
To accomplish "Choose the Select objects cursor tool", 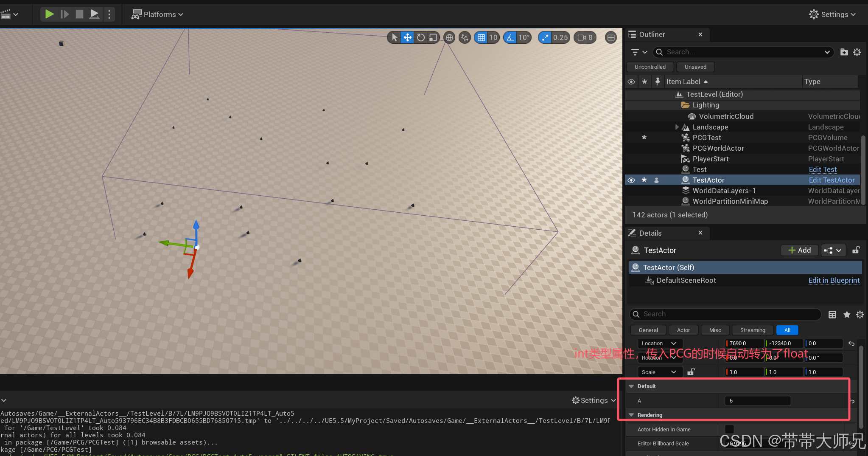I will tap(395, 37).
